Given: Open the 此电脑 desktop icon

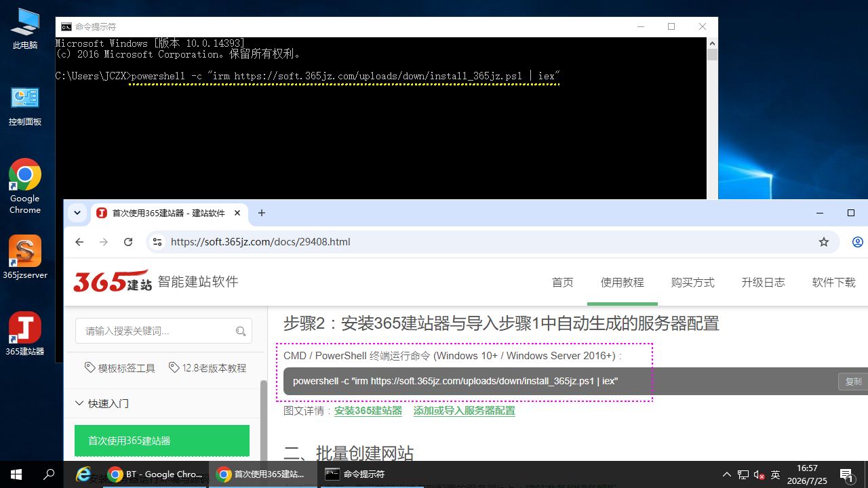Looking at the screenshot, I should coord(25,29).
